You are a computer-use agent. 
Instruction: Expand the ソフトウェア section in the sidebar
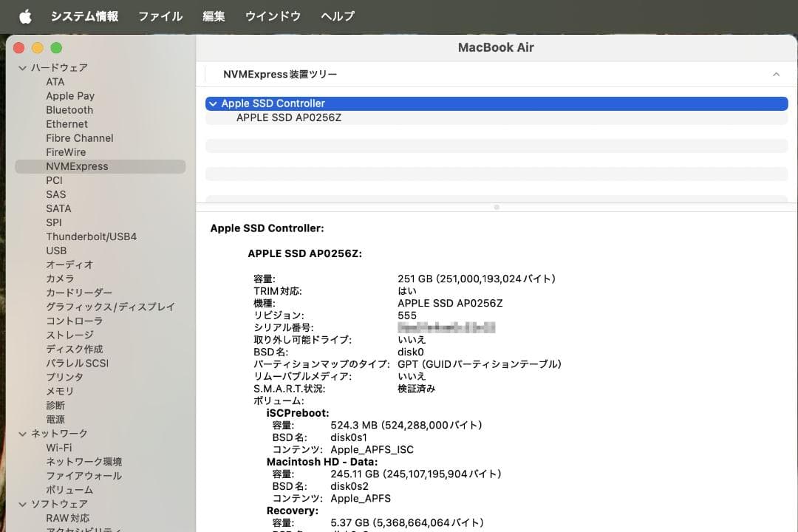click(x=24, y=503)
